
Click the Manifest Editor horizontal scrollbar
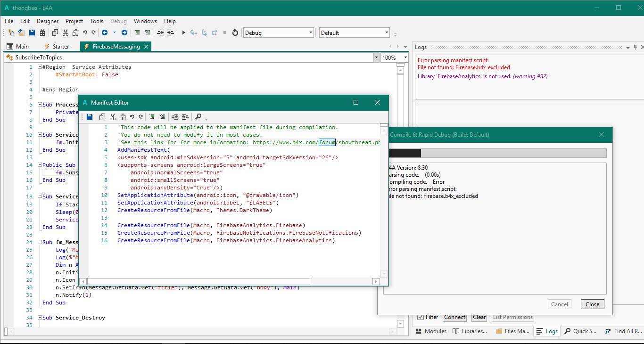pyautogui.click(x=198, y=281)
